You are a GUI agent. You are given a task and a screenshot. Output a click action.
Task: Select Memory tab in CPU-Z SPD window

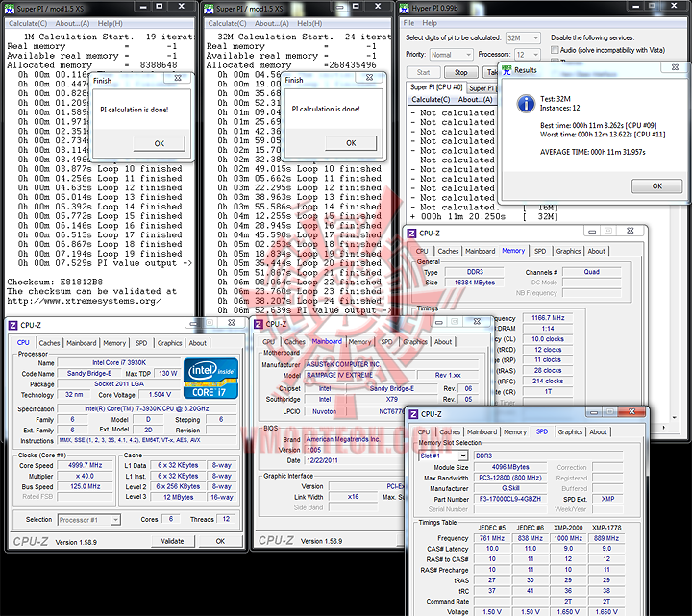515,432
